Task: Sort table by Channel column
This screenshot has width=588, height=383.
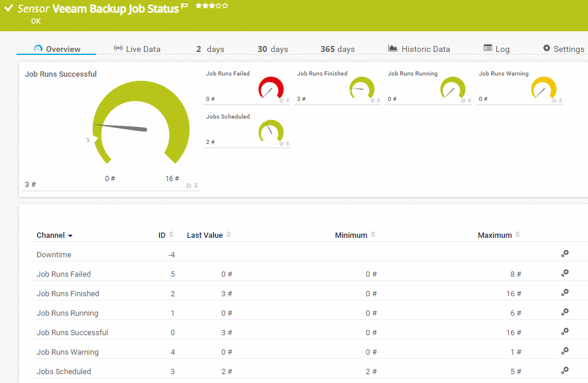Action: (54, 235)
